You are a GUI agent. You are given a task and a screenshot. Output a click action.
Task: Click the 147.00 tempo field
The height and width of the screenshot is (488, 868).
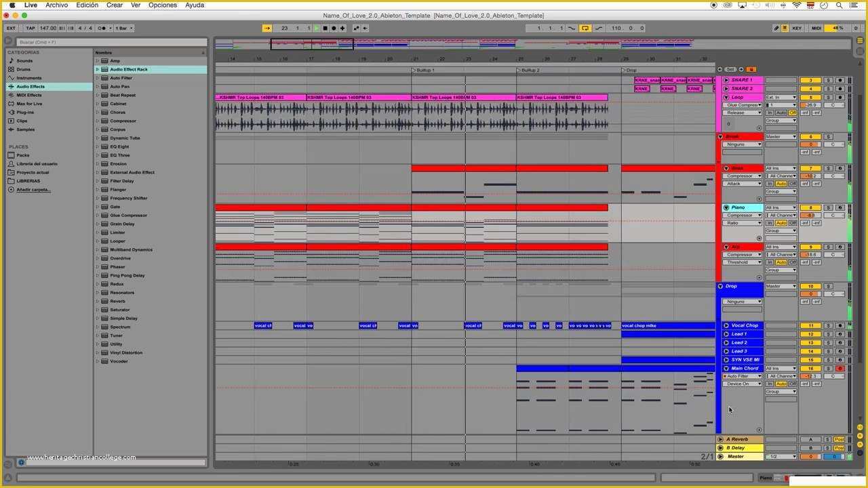click(x=48, y=28)
